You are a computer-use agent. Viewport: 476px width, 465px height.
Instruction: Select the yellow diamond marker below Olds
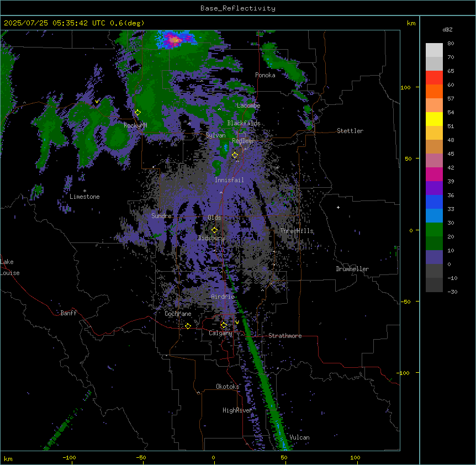click(x=215, y=230)
